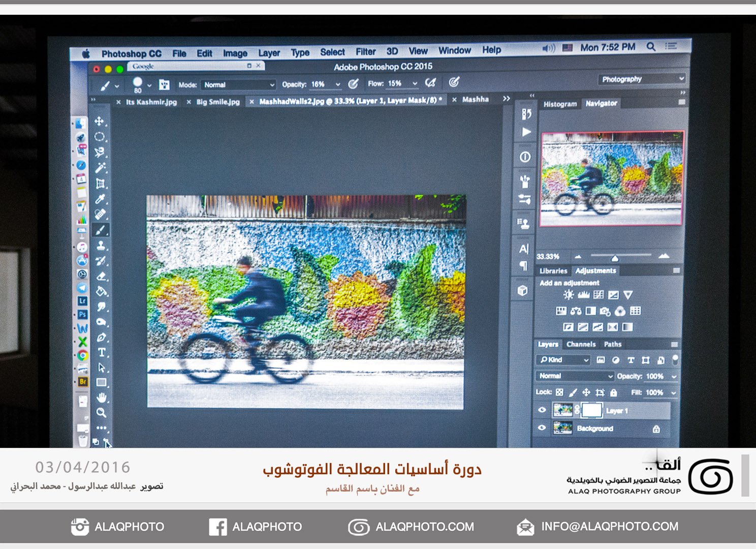This screenshot has width=756, height=549.
Task: Adjust the Navigator zoom slider handle
Action: [x=615, y=258]
